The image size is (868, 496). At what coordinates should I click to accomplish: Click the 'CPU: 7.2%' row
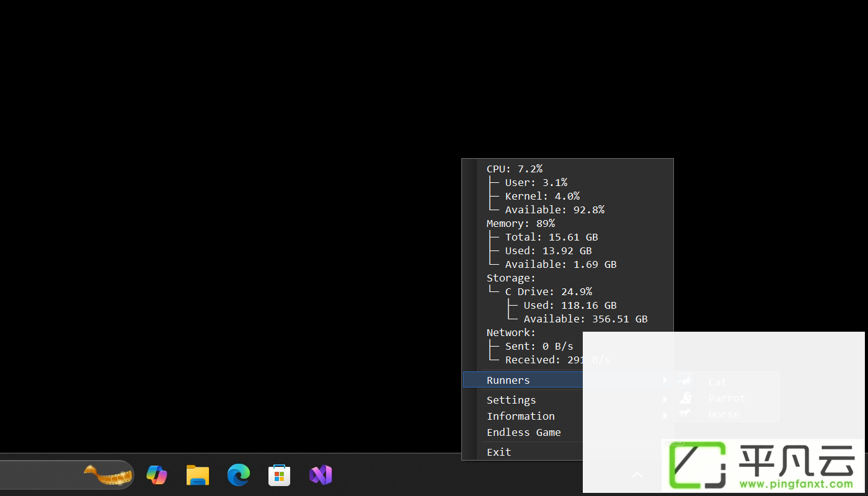567,169
